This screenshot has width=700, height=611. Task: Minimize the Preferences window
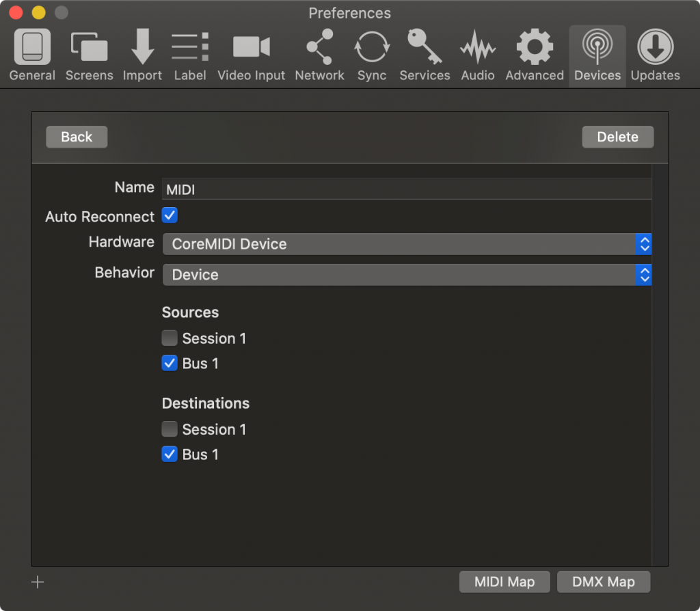pos(39,12)
